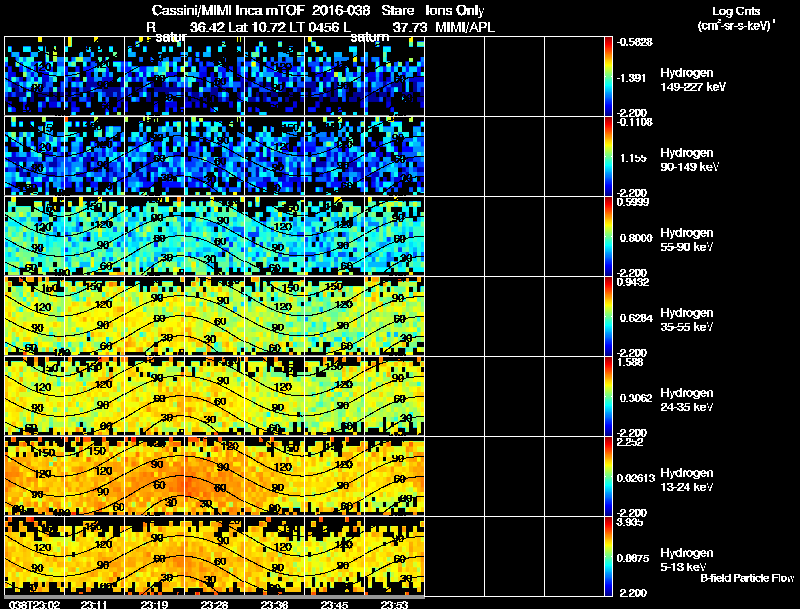The width and height of the screenshot is (800, 609).
Task: Select the 'Hydrogen 5-13 keV' label
Action: click(x=687, y=560)
